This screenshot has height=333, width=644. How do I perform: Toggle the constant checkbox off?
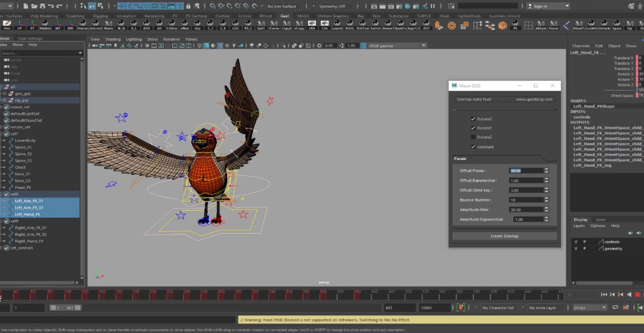[x=473, y=147]
